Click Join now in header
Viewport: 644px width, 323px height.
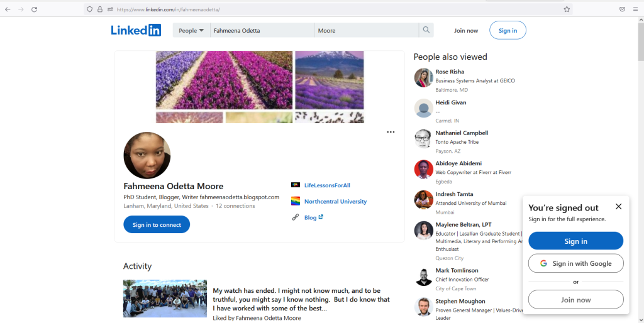coord(466,30)
